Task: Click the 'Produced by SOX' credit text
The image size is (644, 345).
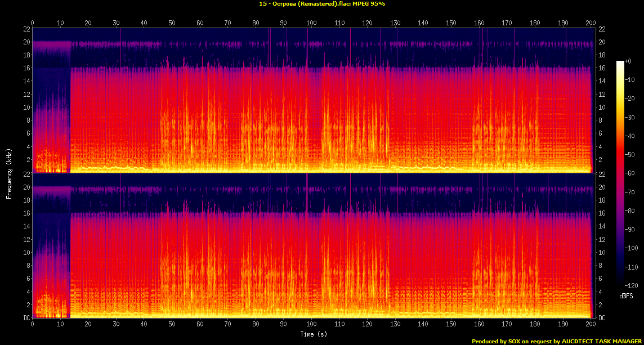Action: point(496,341)
